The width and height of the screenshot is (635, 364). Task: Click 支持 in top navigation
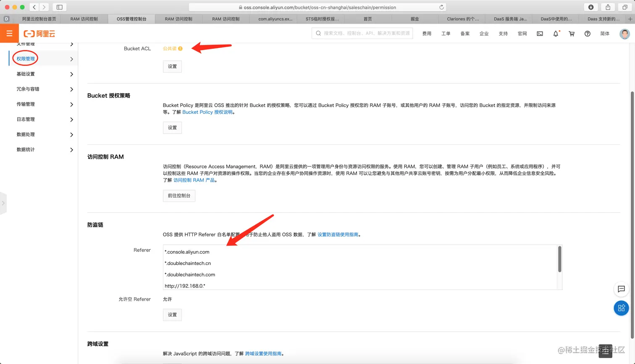(503, 34)
